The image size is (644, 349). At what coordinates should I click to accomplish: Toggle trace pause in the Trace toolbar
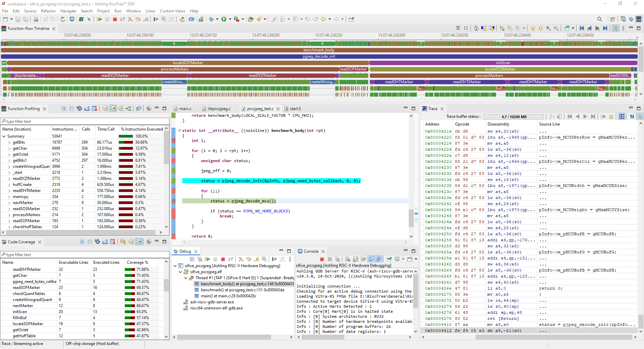(611, 117)
